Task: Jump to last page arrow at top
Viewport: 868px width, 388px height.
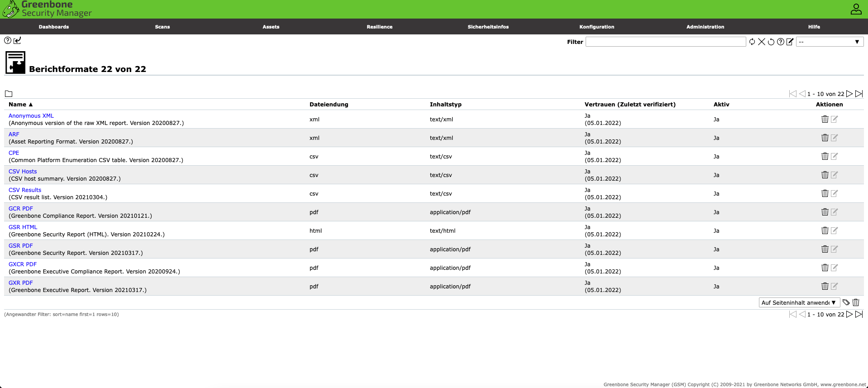Action: 859,94
